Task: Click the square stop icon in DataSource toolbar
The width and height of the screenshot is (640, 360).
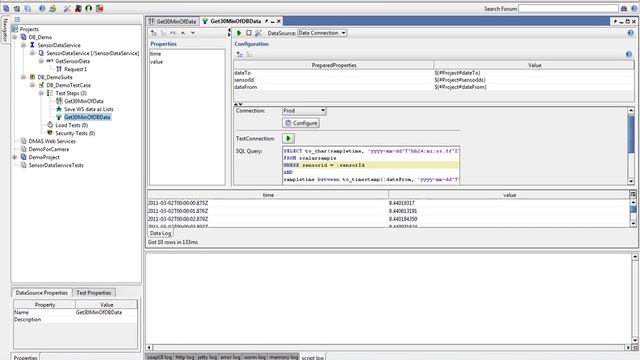Action: click(x=249, y=33)
